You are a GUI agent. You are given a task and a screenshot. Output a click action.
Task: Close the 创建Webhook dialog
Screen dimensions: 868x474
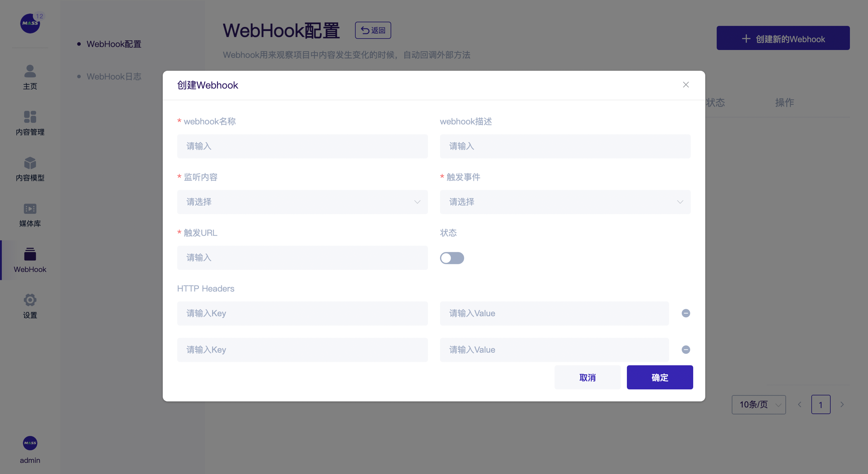pyautogui.click(x=686, y=85)
